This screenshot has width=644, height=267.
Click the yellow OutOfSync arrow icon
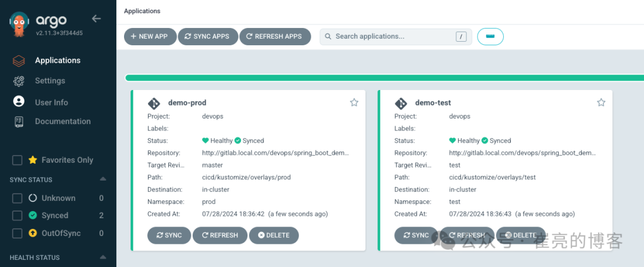pyautogui.click(x=33, y=233)
